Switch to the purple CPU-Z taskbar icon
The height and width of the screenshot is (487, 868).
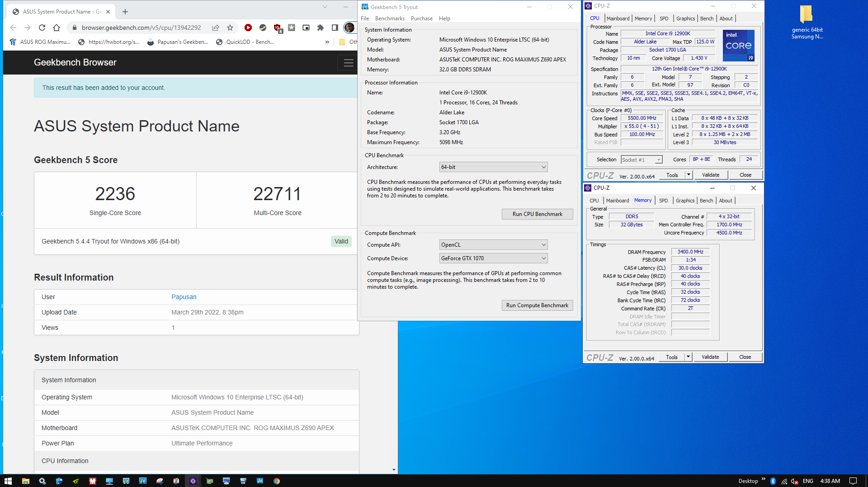click(193, 481)
